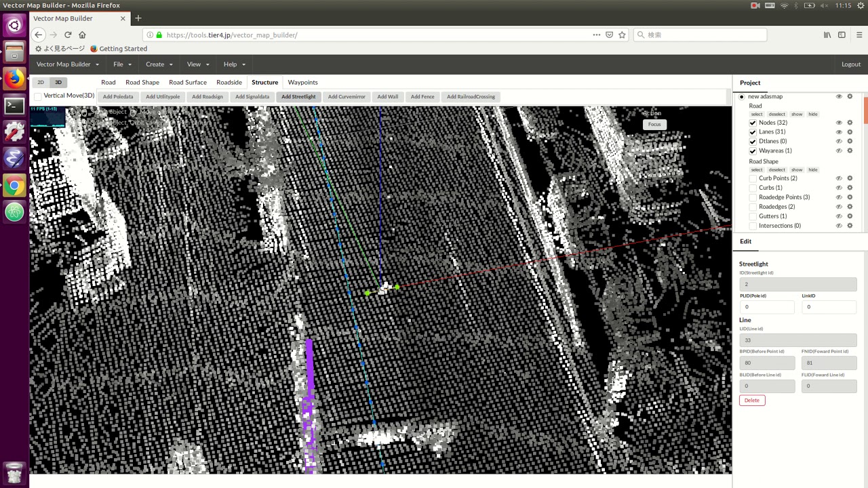Screen dimensions: 868x488
Task: Open the File dropdown menu
Action: (x=122, y=64)
